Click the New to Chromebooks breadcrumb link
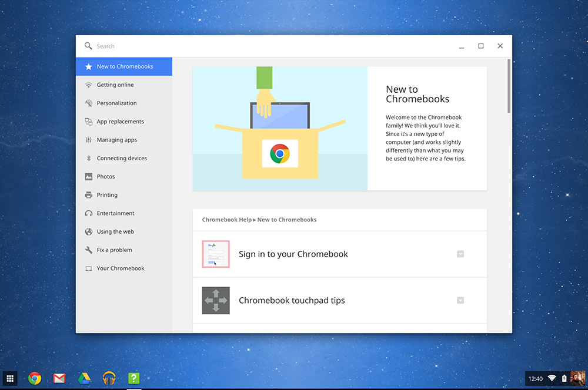Image resolution: width=588 pixels, height=390 pixels. click(x=287, y=220)
